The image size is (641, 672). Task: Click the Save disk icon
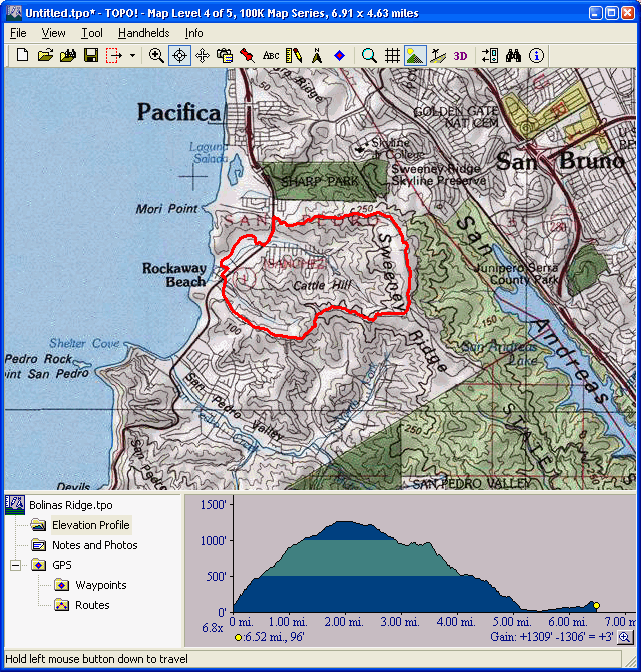pyautogui.click(x=90, y=56)
